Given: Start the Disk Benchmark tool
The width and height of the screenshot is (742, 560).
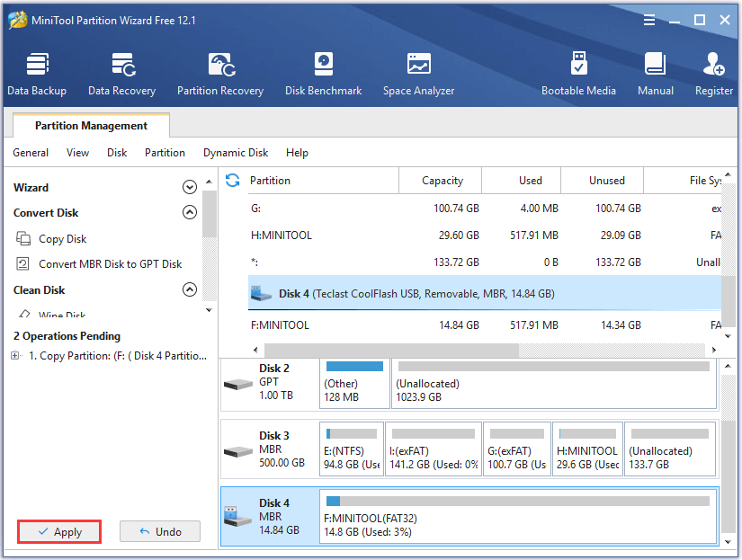Looking at the screenshot, I should [x=323, y=75].
